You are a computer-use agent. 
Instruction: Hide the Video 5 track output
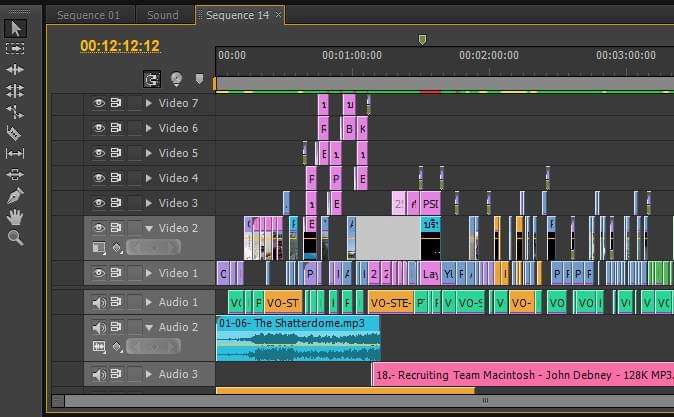point(98,153)
